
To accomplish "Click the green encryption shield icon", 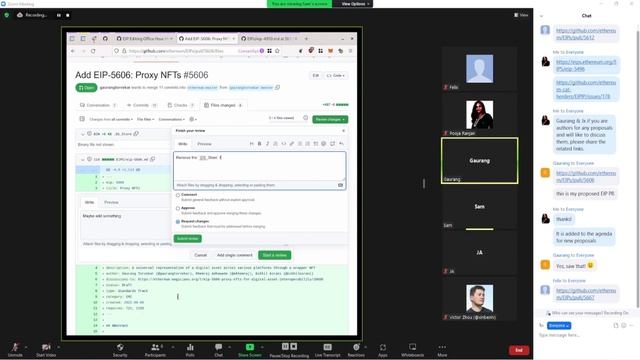I will (x=7, y=15).
